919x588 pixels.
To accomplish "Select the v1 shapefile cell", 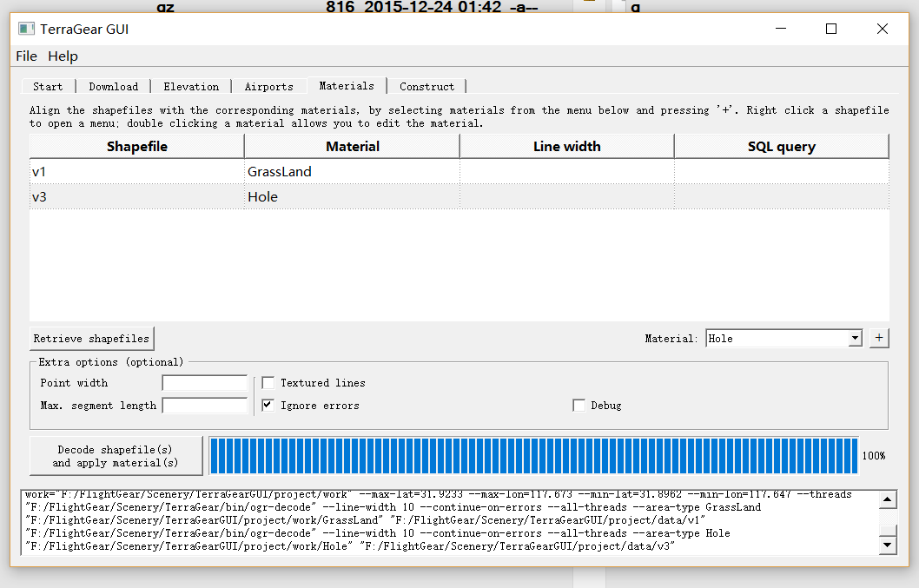I will tap(137, 172).
